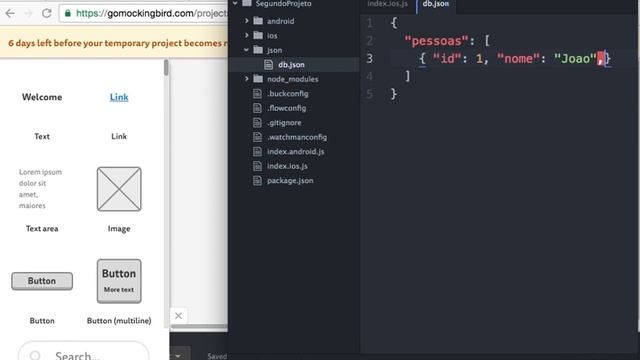Click the "nome" key in the editor

[518, 59]
